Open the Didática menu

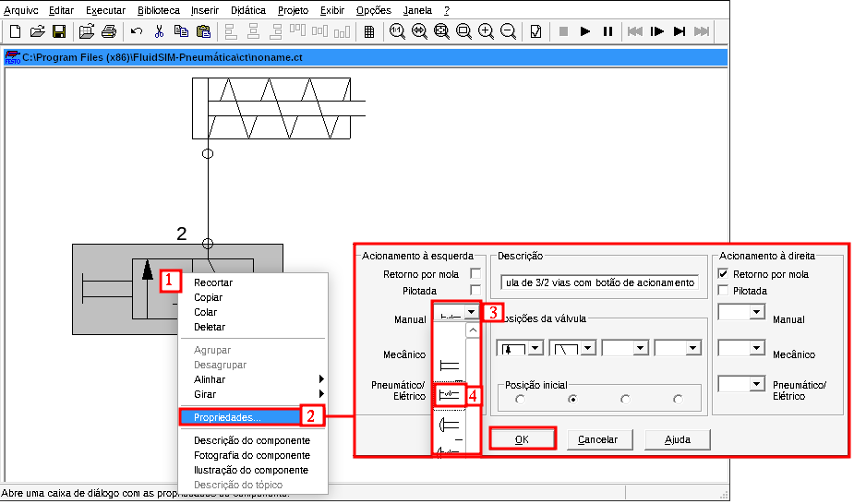(248, 10)
